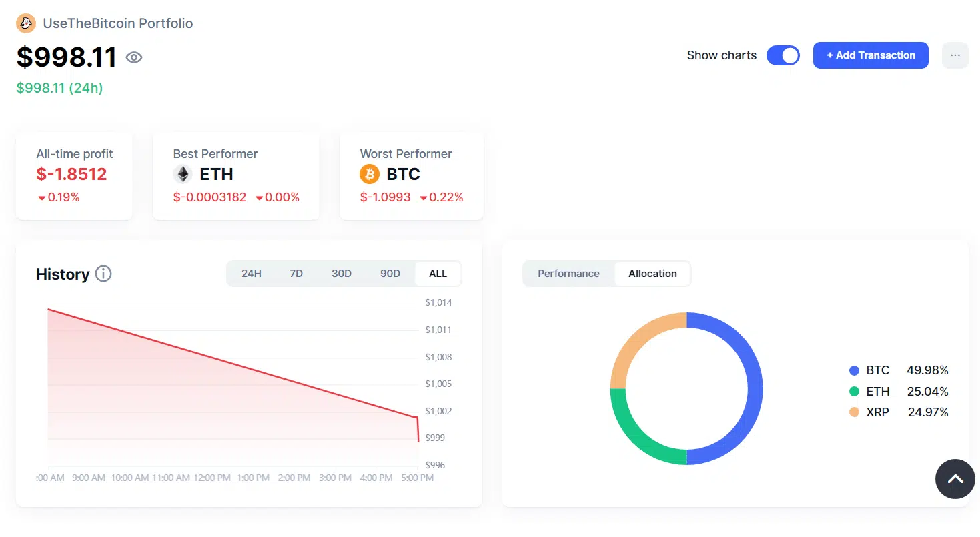Click the orange XRP legend dot

(854, 412)
